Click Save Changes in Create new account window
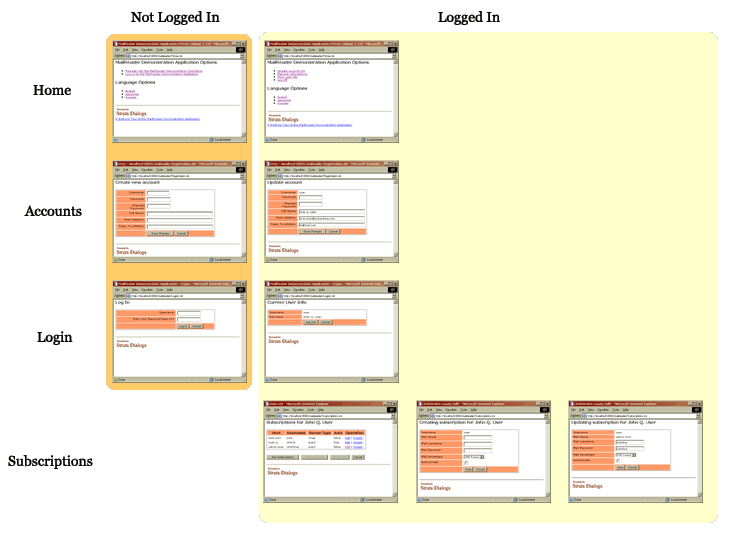Image resolution: width=730 pixels, height=540 pixels. tap(160, 233)
